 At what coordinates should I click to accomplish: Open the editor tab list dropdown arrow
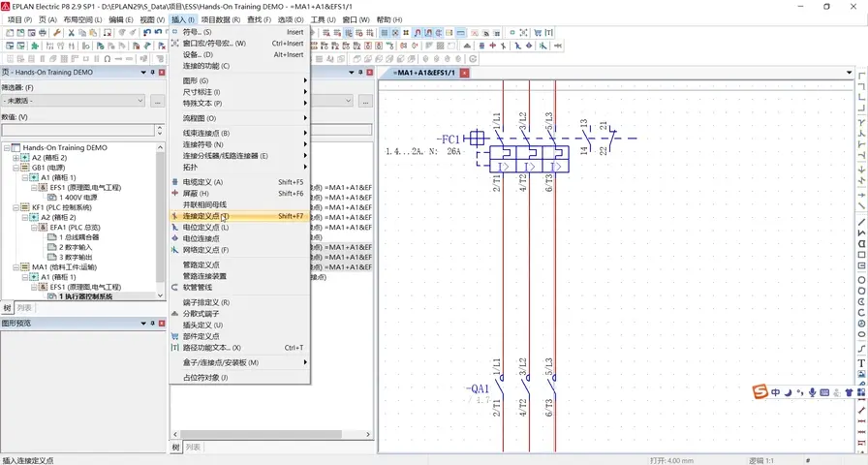(x=850, y=73)
